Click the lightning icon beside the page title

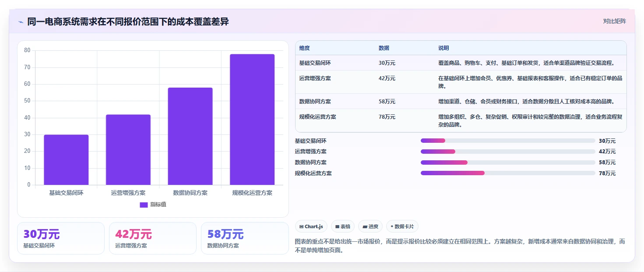pos(21,22)
